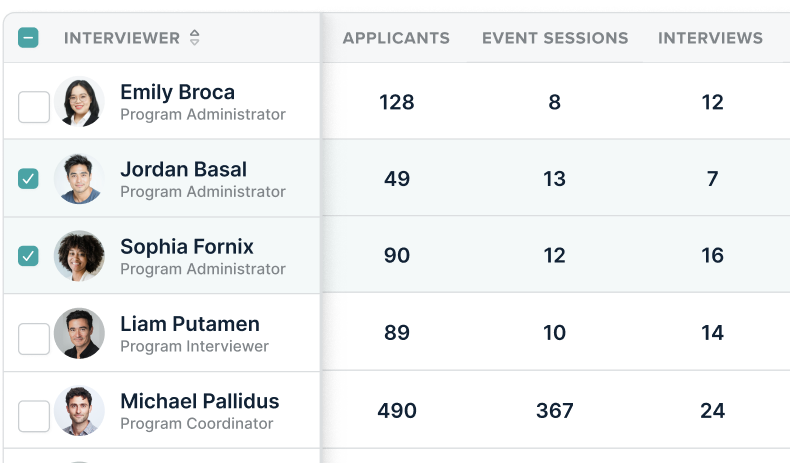The height and width of the screenshot is (463, 790).
Task: Select the Liam Putamen row checkbox
Action: [x=34, y=338]
